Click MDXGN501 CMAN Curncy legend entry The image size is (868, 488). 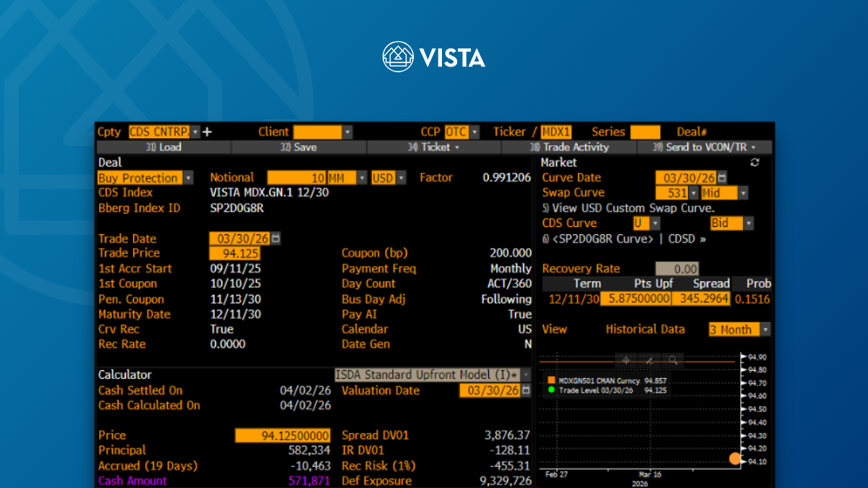coord(606,380)
